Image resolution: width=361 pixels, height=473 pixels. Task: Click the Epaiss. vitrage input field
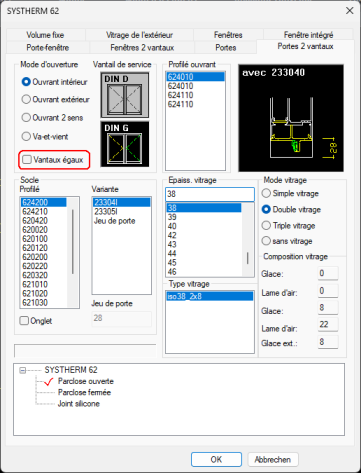(210, 194)
